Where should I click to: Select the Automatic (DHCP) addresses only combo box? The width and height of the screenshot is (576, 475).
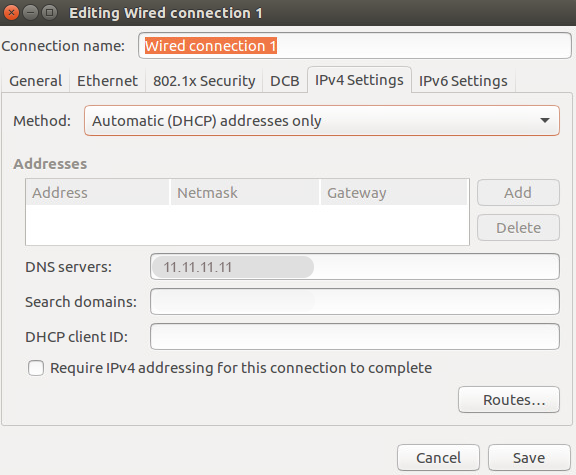click(x=322, y=120)
